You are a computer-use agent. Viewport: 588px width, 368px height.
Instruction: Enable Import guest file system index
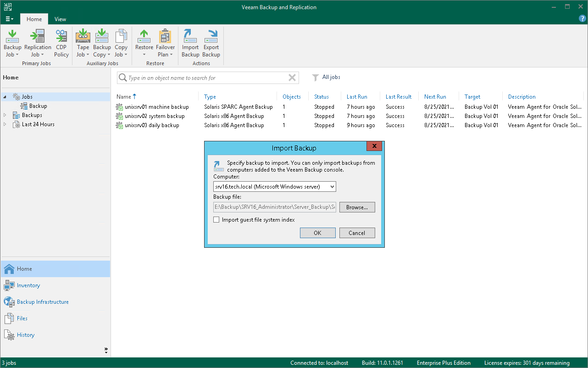(216, 219)
